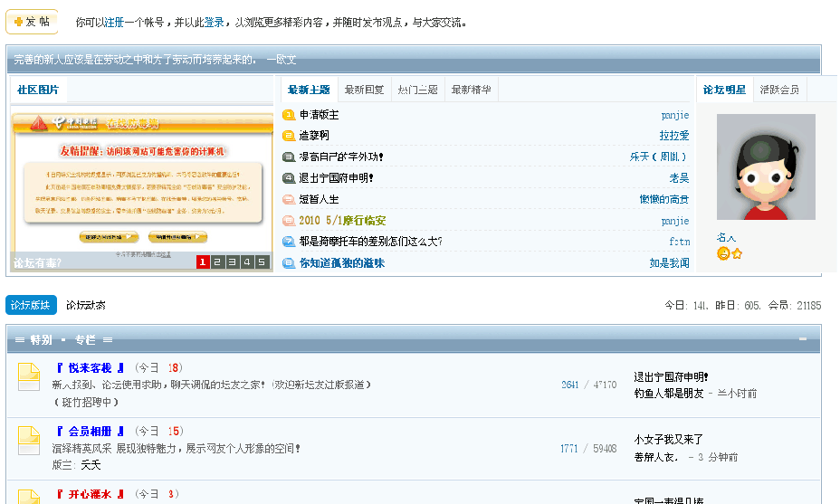Click the folder icon beside 悦来客栈
Image resolution: width=840 pixels, height=504 pixels.
29,376
